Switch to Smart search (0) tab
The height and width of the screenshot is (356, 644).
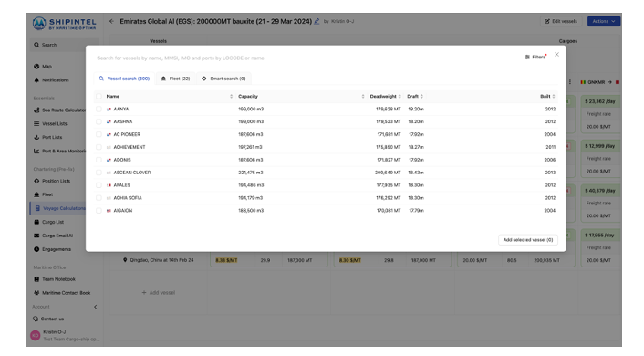click(x=223, y=79)
